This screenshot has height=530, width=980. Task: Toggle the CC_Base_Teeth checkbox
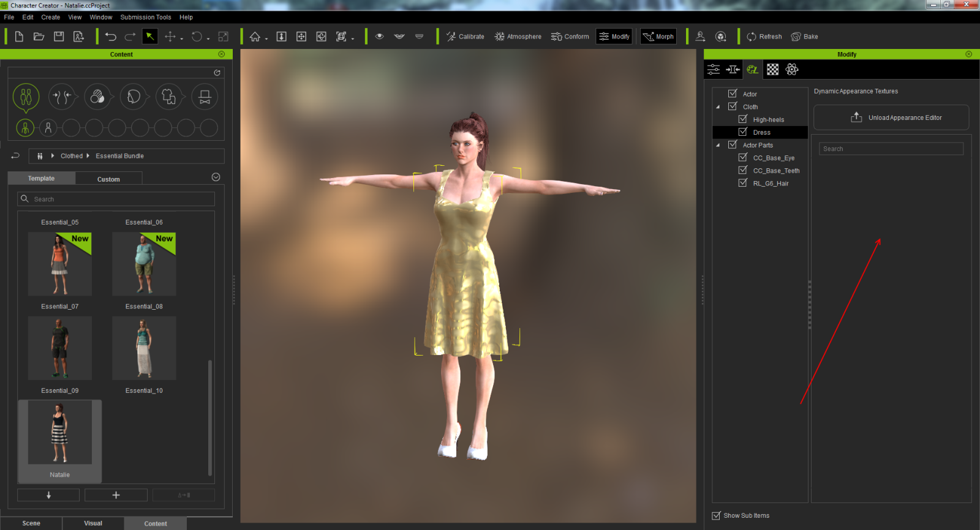(743, 170)
